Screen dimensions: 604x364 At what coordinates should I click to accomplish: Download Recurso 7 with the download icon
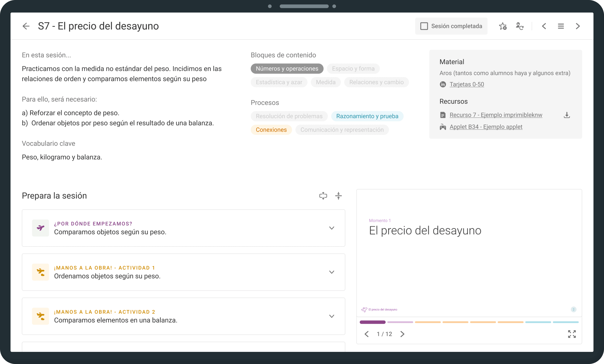click(567, 115)
